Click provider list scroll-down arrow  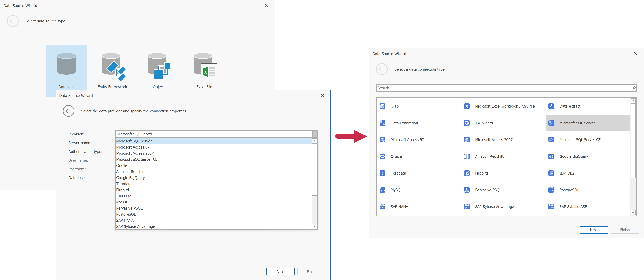click(315, 226)
